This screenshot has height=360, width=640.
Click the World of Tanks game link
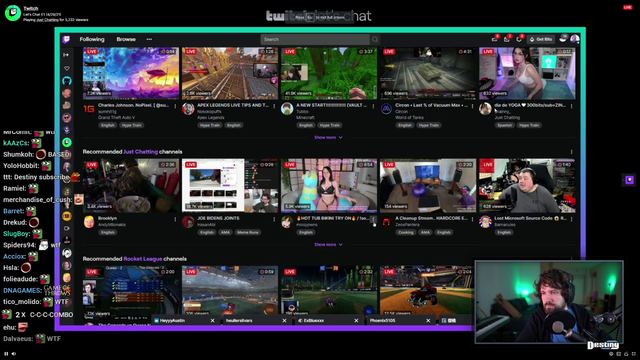pyautogui.click(x=409, y=118)
